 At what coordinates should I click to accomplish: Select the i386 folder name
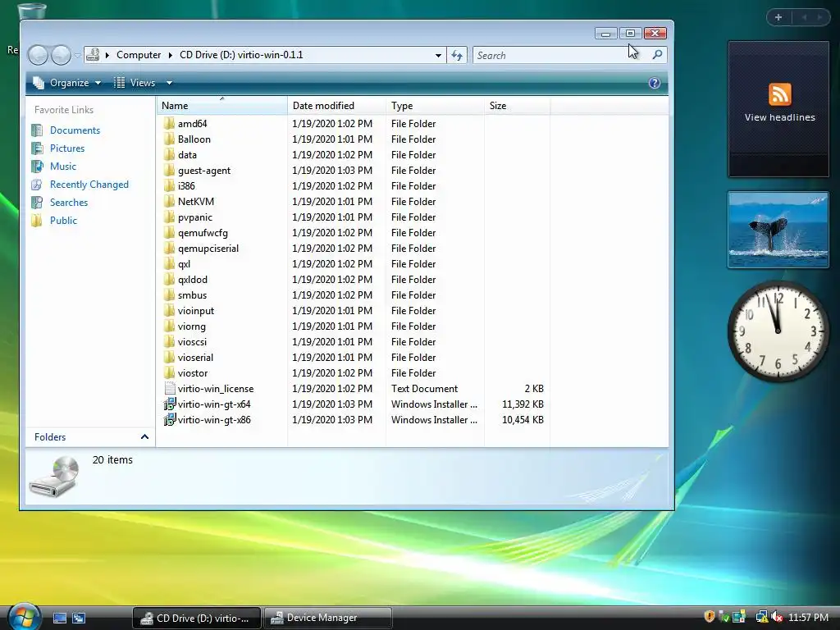click(x=186, y=186)
